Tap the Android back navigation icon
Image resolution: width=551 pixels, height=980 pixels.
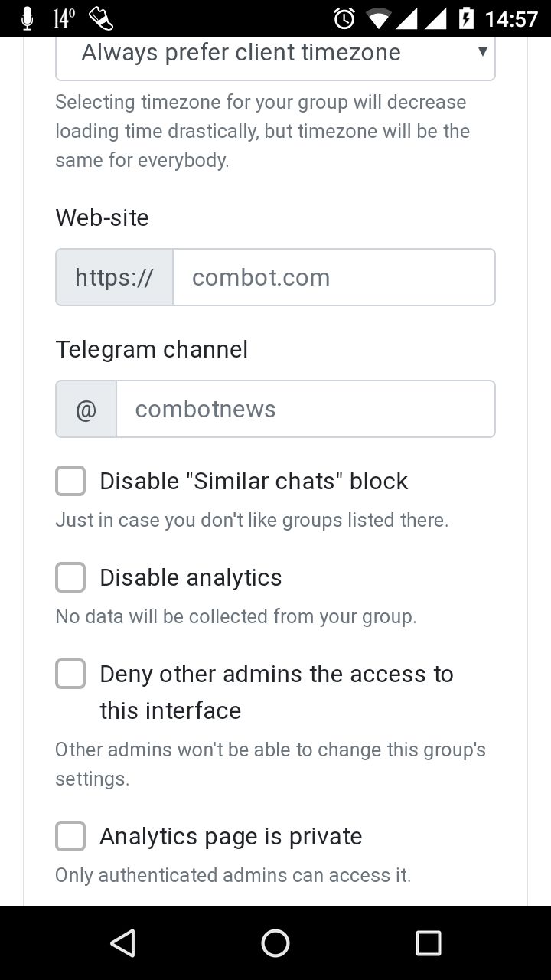[x=122, y=943]
